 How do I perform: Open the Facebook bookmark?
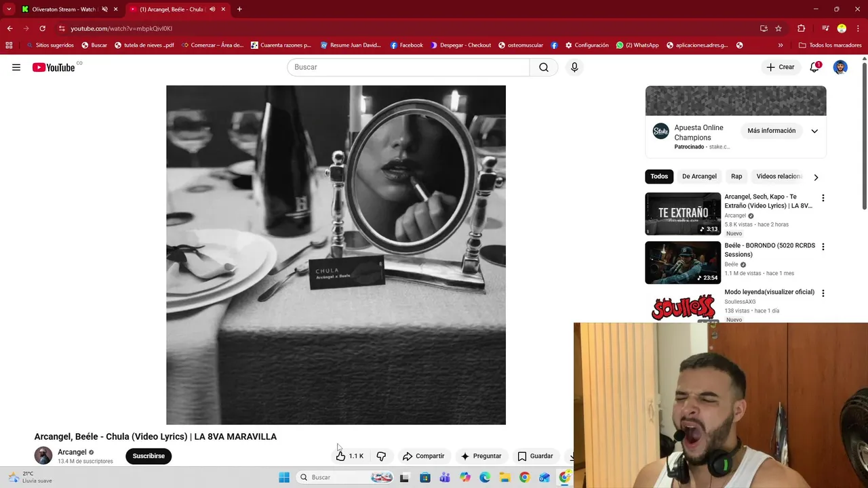[406, 45]
